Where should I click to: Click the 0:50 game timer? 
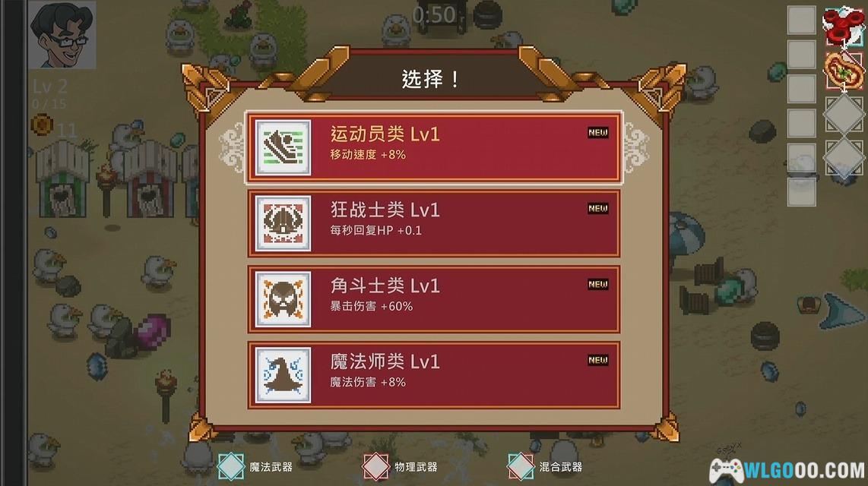pos(433,15)
